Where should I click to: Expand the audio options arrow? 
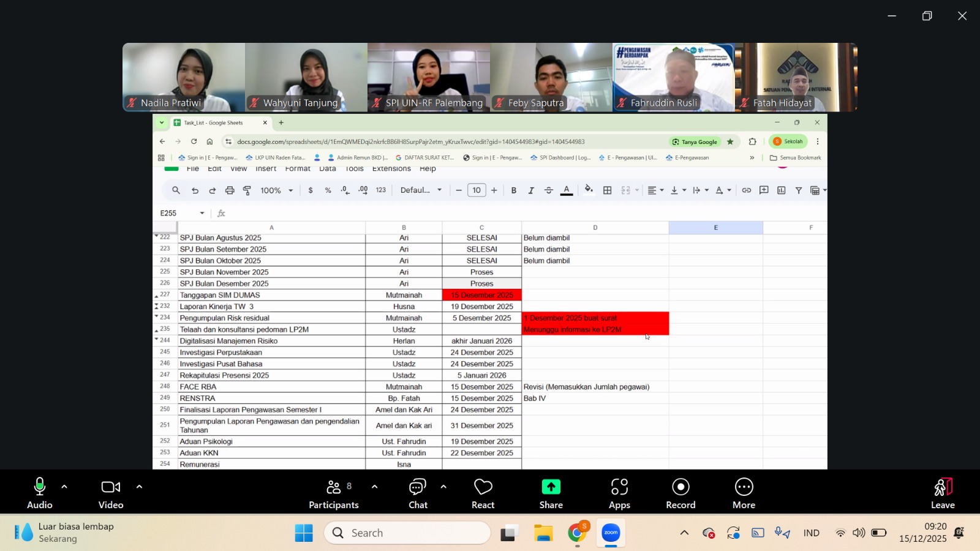pos(64,487)
